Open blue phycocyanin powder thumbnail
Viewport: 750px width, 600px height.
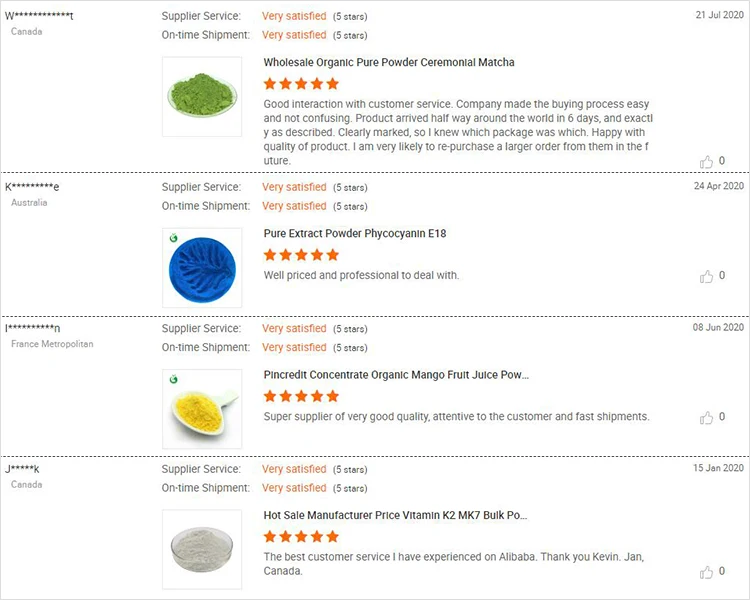click(202, 267)
